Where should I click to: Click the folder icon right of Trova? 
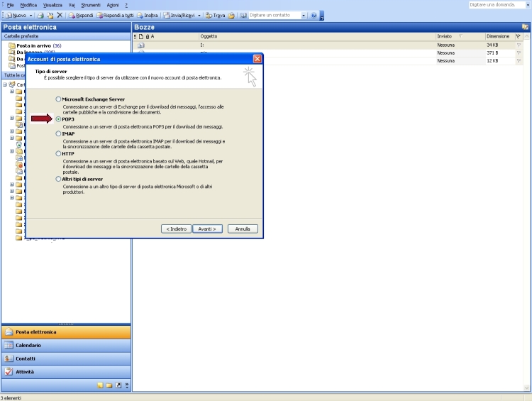coord(231,16)
